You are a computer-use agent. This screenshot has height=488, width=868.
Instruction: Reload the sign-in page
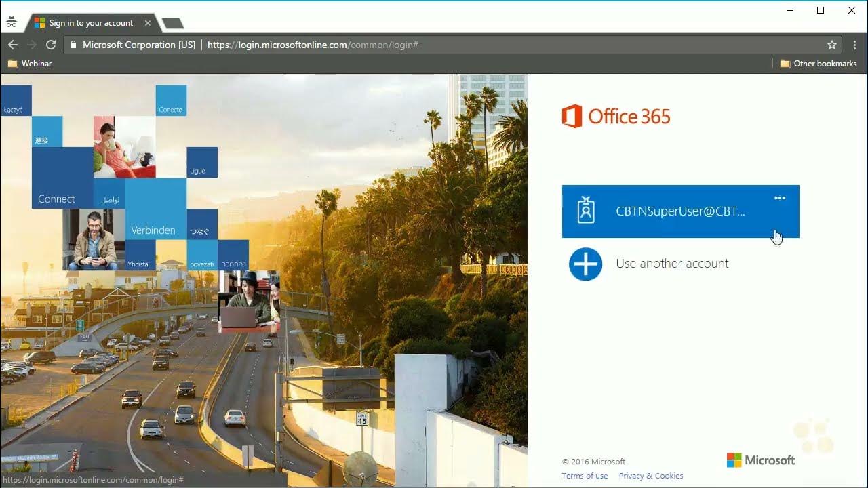51,45
